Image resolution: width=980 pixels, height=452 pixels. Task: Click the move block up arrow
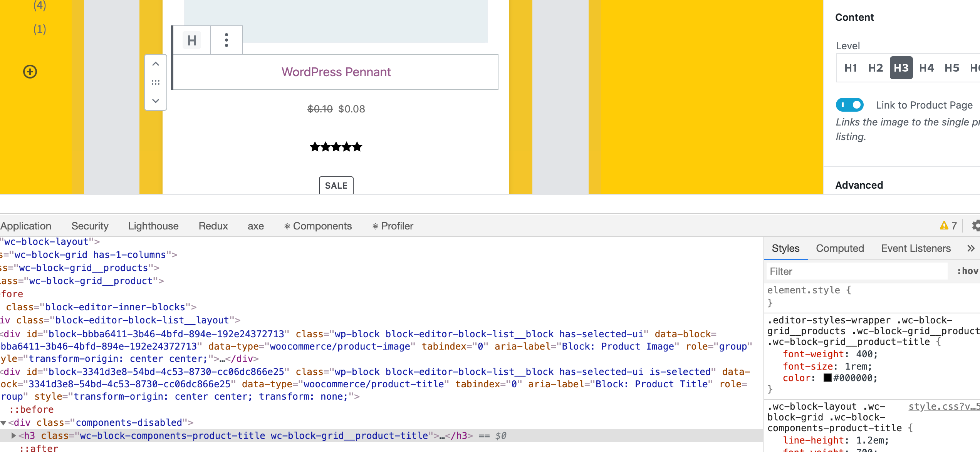[156, 64]
